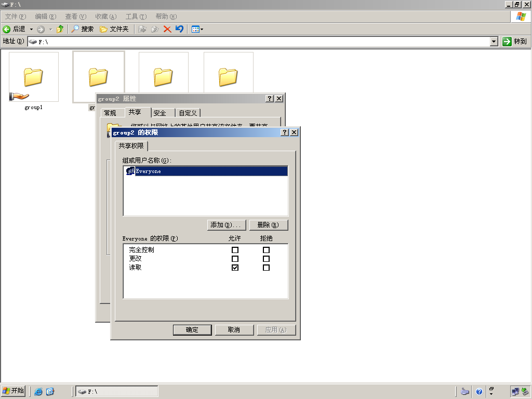Open the View menu
Screen dimensions: 532x399
coord(76,17)
